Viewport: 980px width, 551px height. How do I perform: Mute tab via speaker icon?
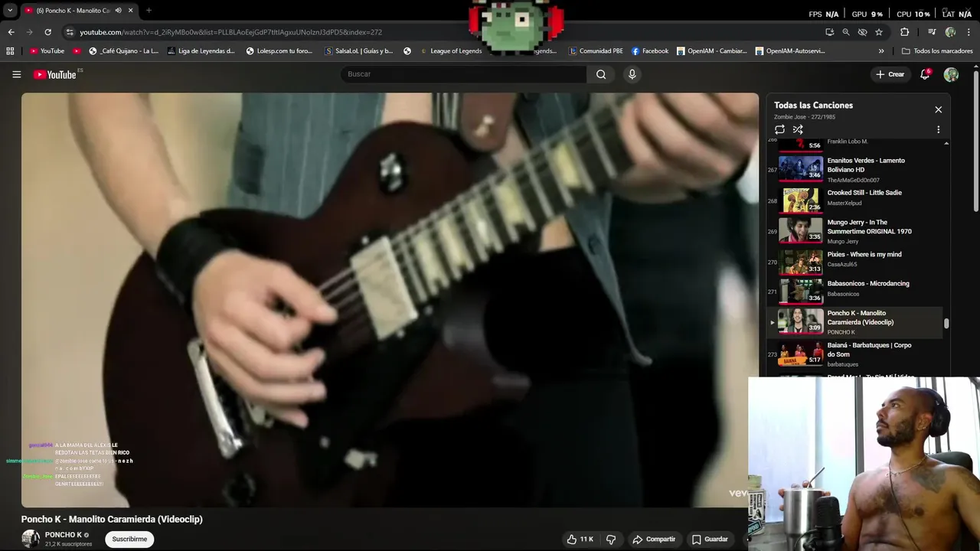118,11
